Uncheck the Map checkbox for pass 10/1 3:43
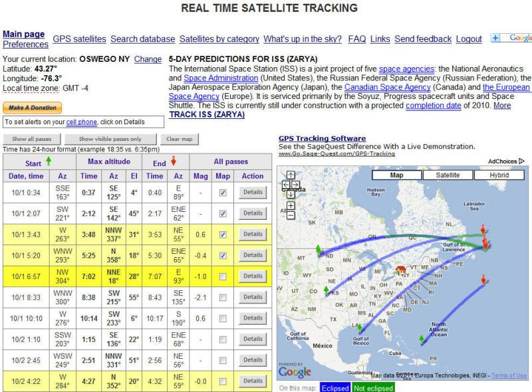532x392 pixels. pyautogui.click(x=223, y=235)
